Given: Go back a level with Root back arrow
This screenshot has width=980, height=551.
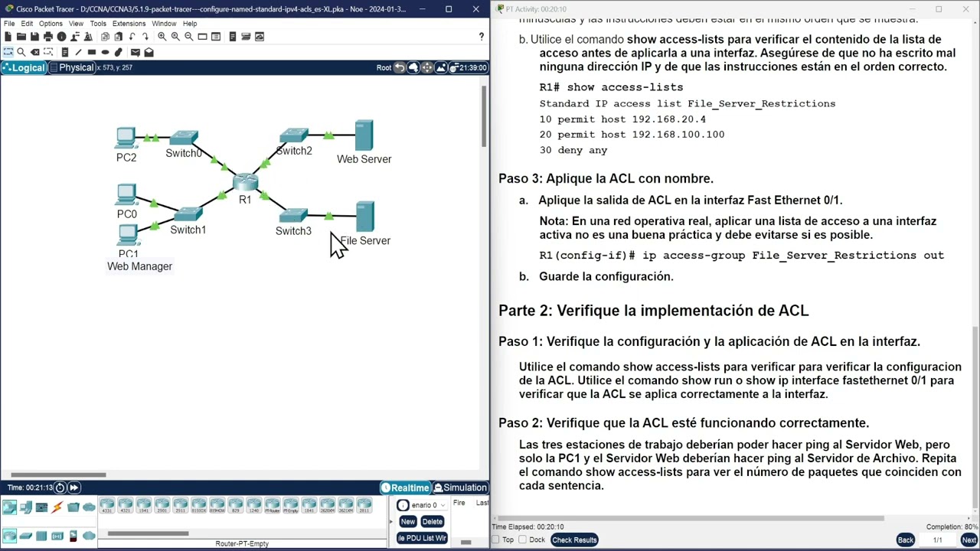Looking at the screenshot, I should (400, 67).
